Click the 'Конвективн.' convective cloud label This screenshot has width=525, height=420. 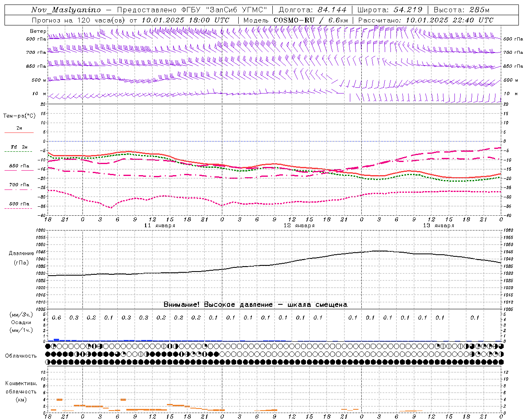pyautogui.click(x=21, y=383)
